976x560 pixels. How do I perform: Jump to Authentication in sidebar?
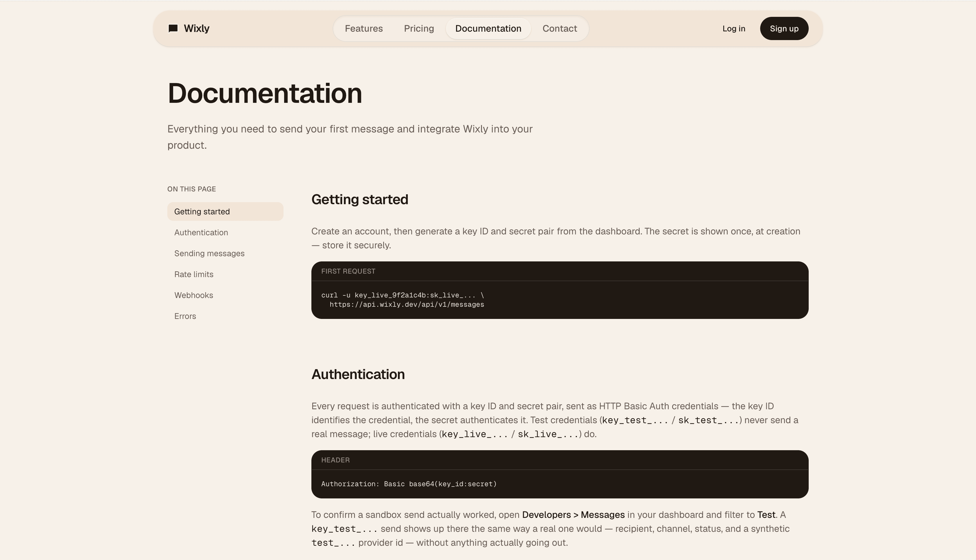[x=225, y=232]
